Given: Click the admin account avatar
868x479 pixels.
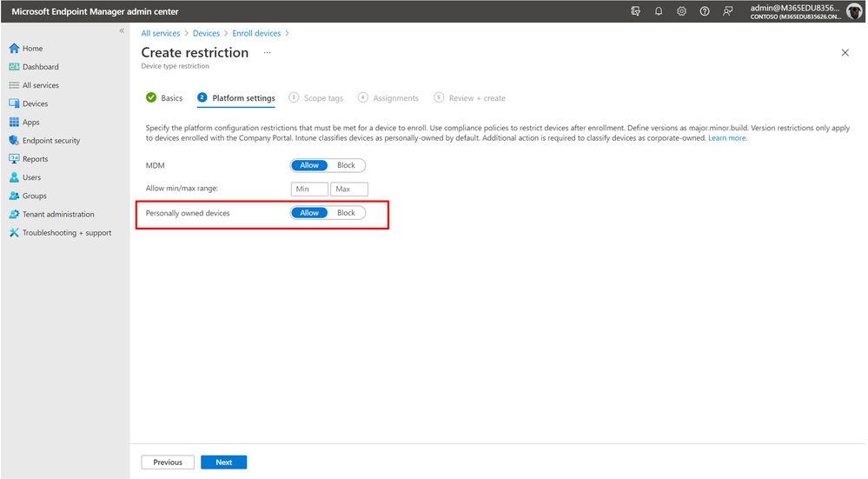Looking at the screenshot, I should point(854,11).
